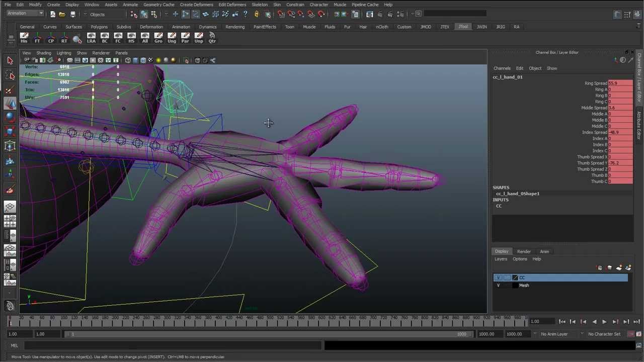The image size is (644, 362).
Task: Click create new layer icon in layer editor
Action: tap(619, 268)
